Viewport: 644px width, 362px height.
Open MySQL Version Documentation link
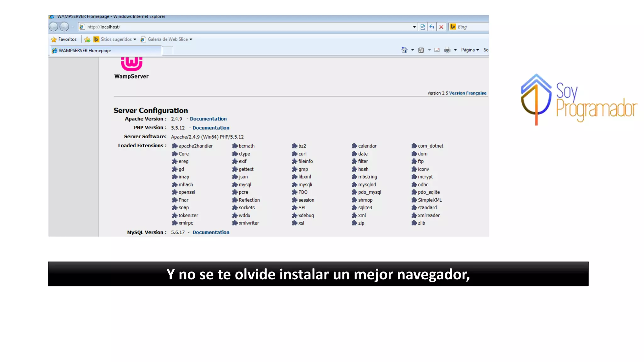[211, 232]
